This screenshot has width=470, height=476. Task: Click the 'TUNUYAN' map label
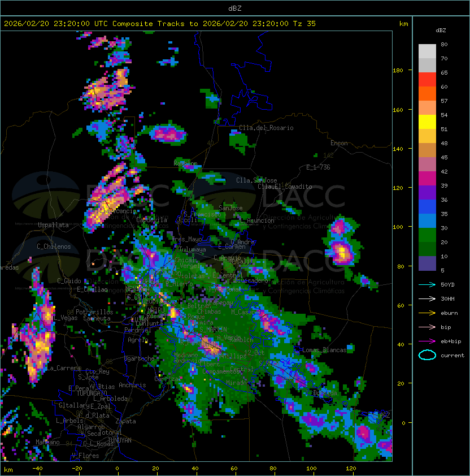point(120,440)
